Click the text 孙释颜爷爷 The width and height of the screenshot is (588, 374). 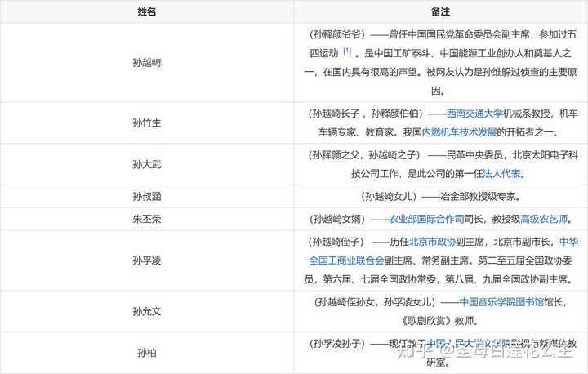(337, 34)
